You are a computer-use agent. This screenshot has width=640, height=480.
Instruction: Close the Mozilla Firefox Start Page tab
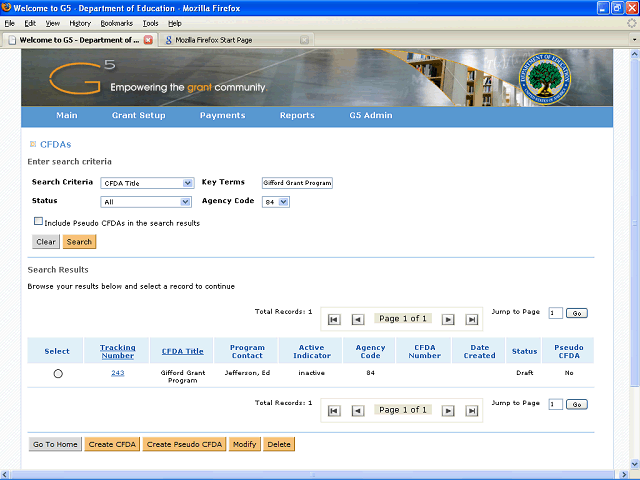pyautogui.click(x=304, y=40)
